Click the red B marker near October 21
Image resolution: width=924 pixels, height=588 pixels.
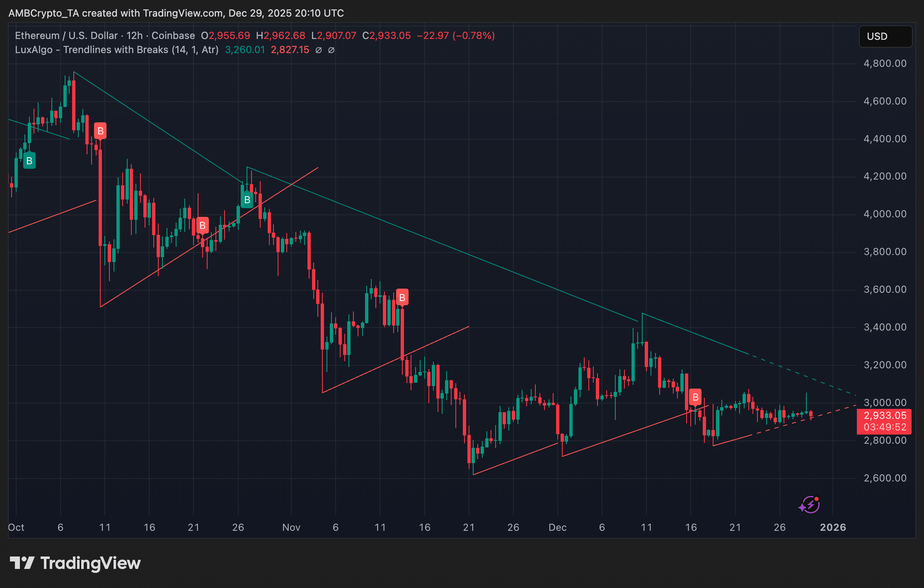[x=202, y=226]
